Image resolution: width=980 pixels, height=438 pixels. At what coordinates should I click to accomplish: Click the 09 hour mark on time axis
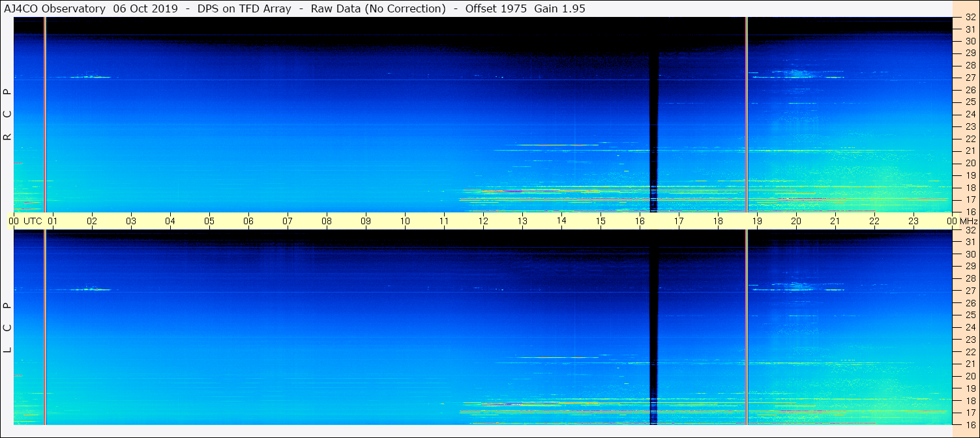click(366, 221)
